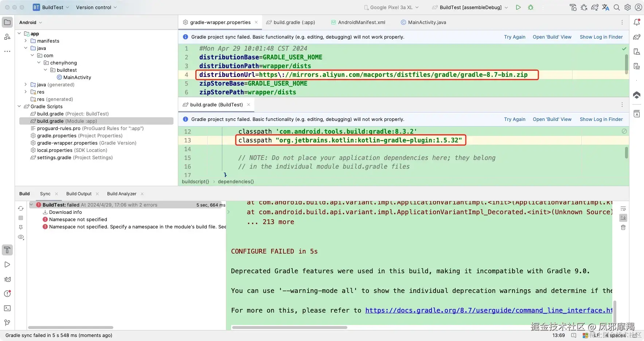This screenshot has height=341, width=644.
Task: Click Show Log in Finder in build.gradle (BuildTest) banner
Action: (601, 119)
